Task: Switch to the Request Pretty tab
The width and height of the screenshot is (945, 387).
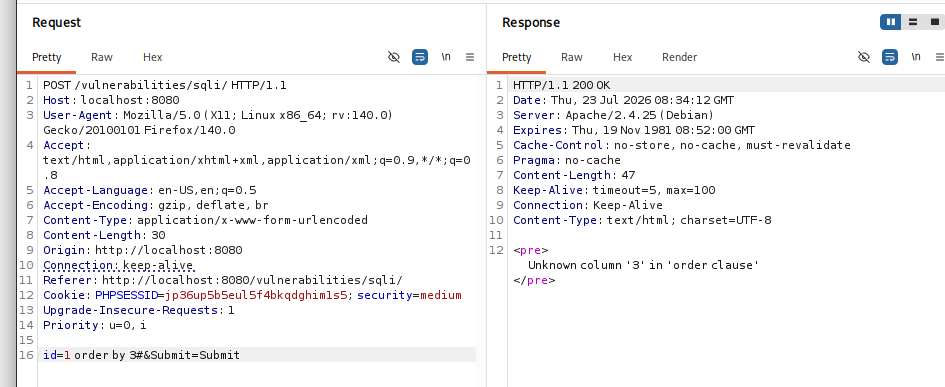Action: 46,57
